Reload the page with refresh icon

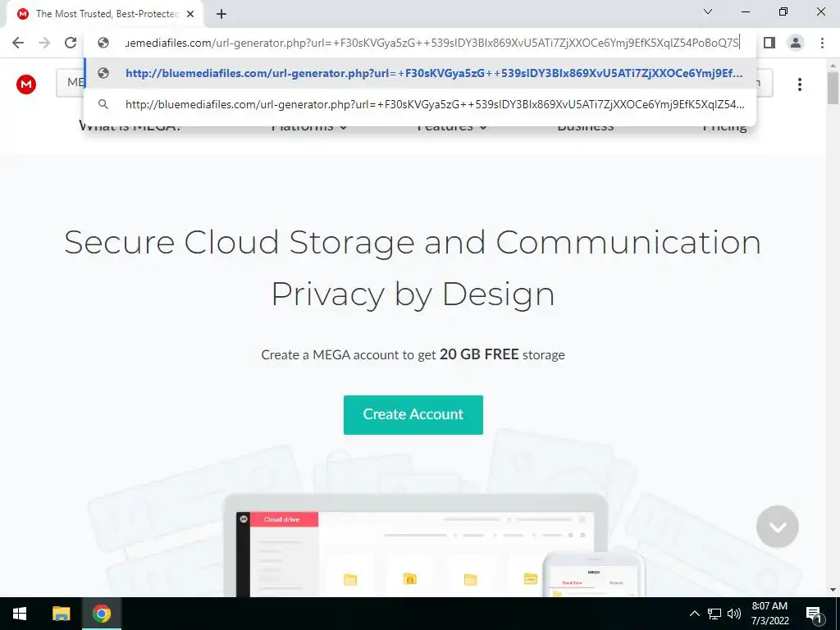[x=71, y=43]
